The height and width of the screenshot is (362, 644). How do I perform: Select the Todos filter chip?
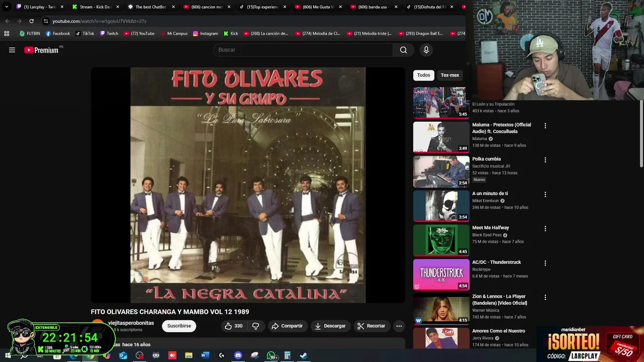[x=424, y=75]
